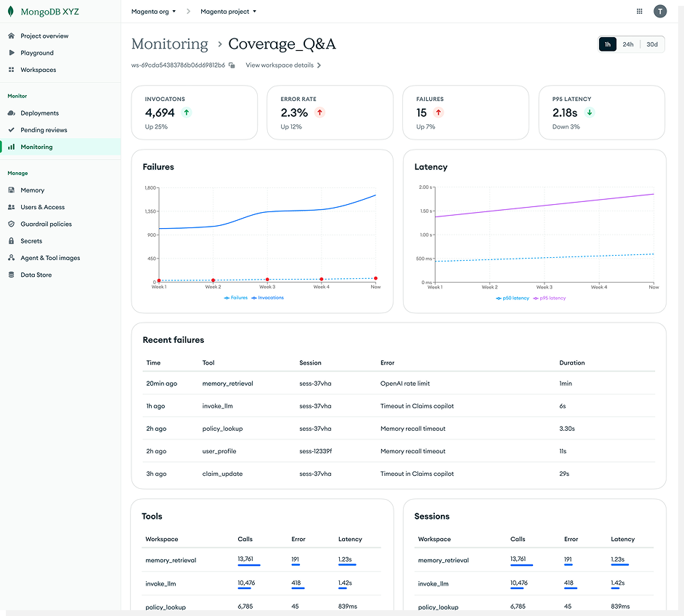Image resolution: width=684 pixels, height=616 pixels.
Task: Click policy_lookup in Recent failures table
Action: [222, 429]
